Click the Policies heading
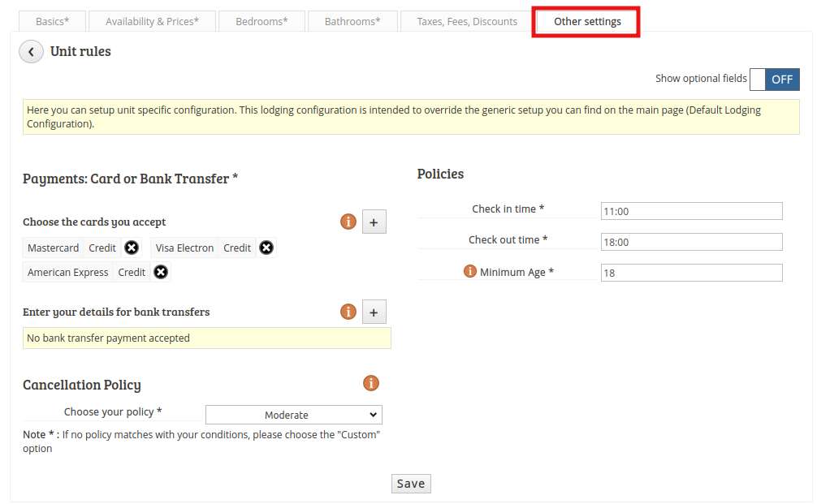The image size is (817, 504). coord(440,174)
